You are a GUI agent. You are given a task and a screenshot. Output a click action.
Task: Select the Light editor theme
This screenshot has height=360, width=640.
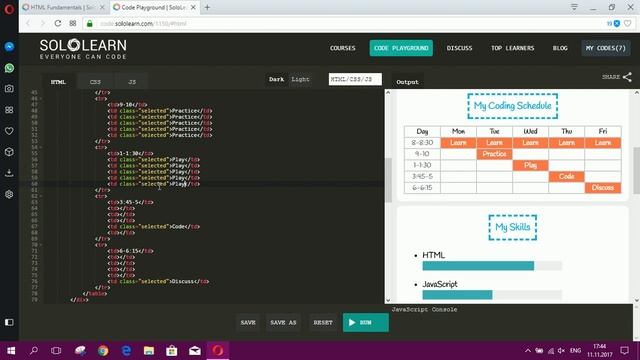(300, 80)
